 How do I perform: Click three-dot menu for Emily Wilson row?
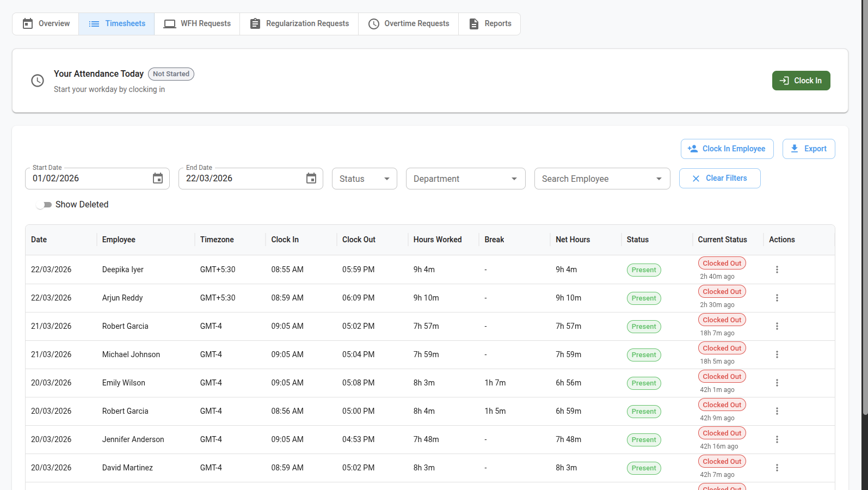pos(777,383)
